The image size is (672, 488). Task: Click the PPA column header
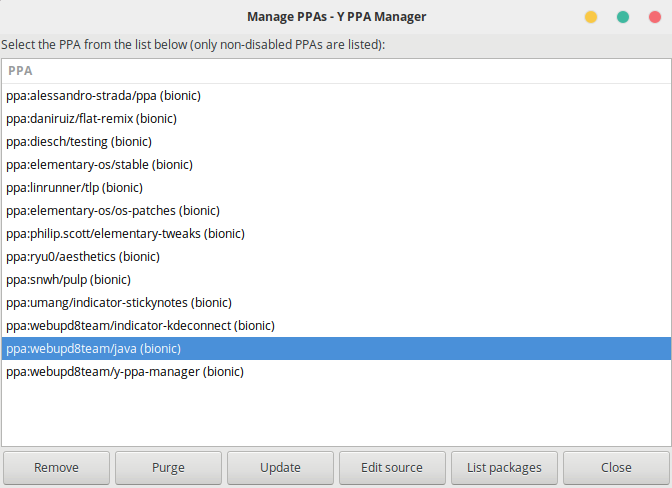pyautogui.click(x=336, y=71)
